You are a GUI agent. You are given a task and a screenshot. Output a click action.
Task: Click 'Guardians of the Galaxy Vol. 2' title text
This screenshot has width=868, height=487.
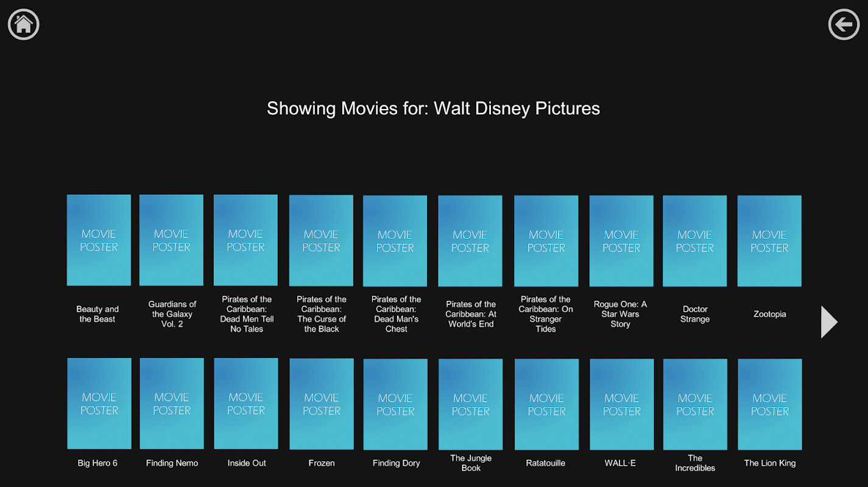[172, 314]
